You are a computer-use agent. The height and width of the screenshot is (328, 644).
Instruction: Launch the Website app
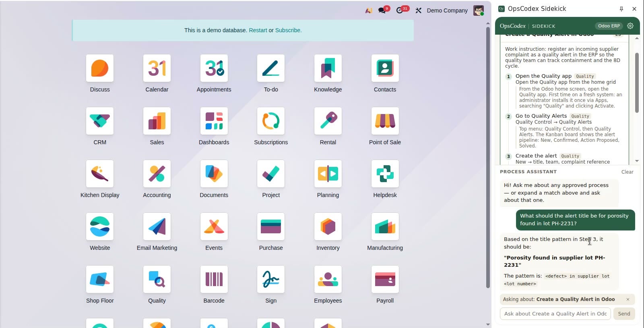[100, 226]
